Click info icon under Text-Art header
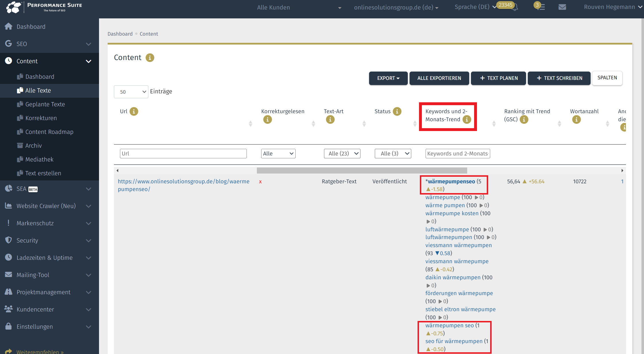Viewport: 644px width, 354px height. pyautogui.click(x=330, y=120)
